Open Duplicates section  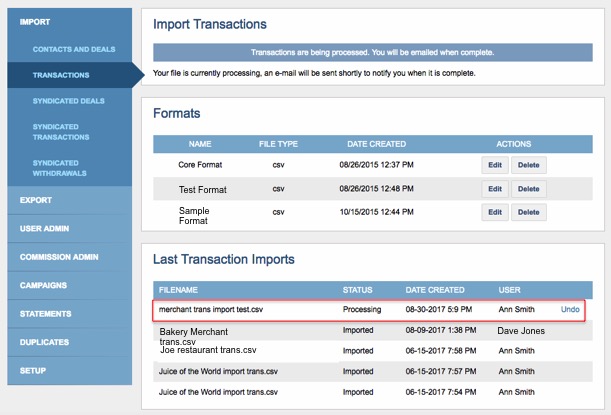click(44, 343)
